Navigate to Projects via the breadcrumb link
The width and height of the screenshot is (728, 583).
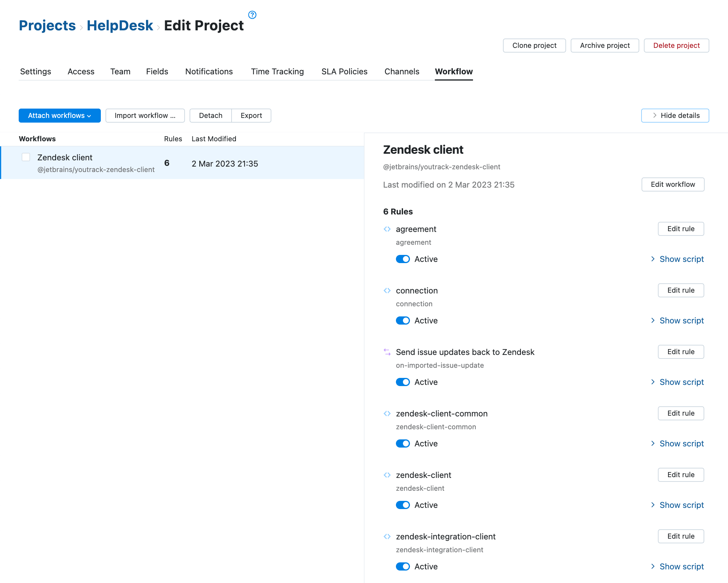(x=47, y=25)
